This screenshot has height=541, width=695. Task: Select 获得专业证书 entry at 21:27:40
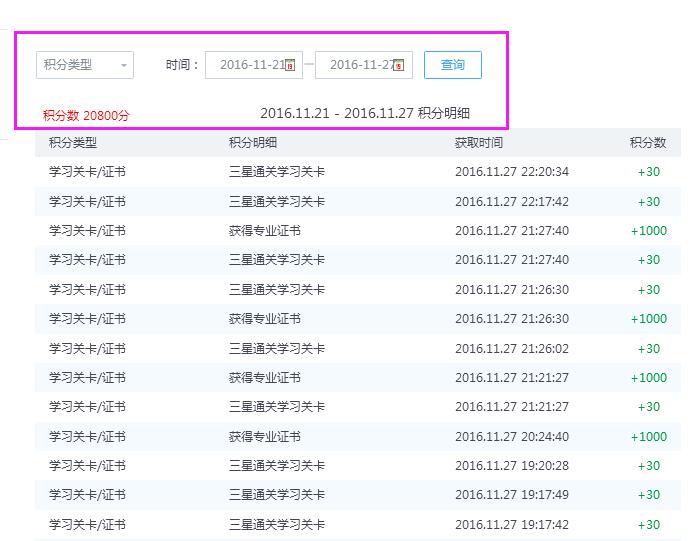point(264,231)
